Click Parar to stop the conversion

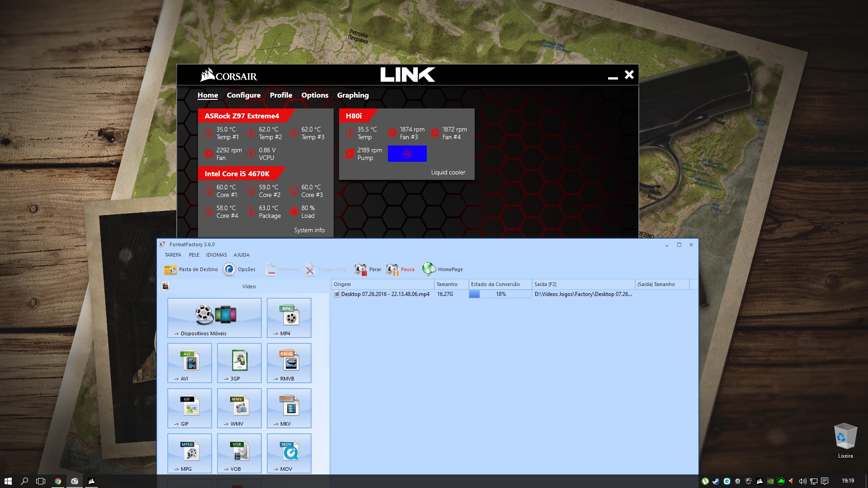[368, 269]
